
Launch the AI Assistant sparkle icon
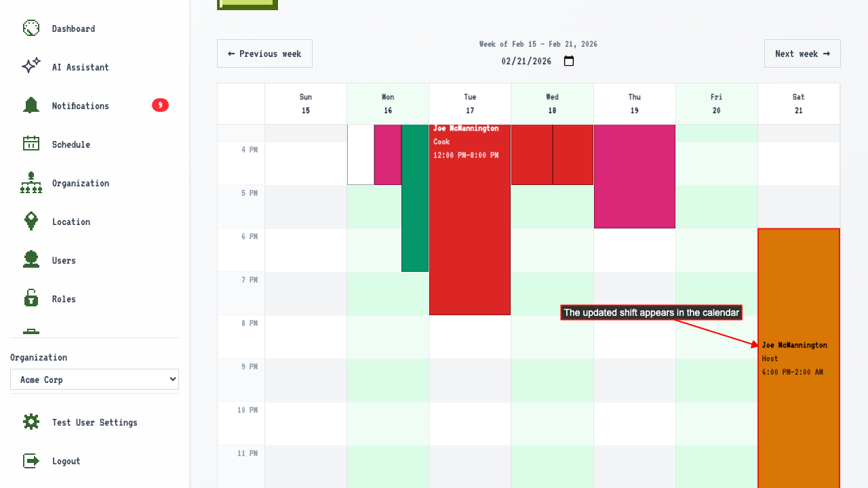31,67
